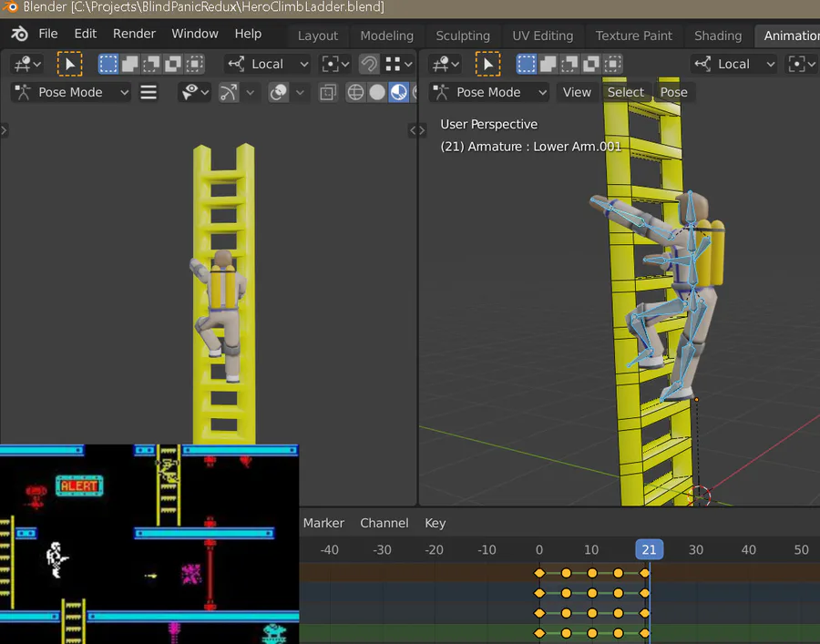Switch left viewport to wireframe shading
This screenshot has height=644, width=820.
(355, 92)
